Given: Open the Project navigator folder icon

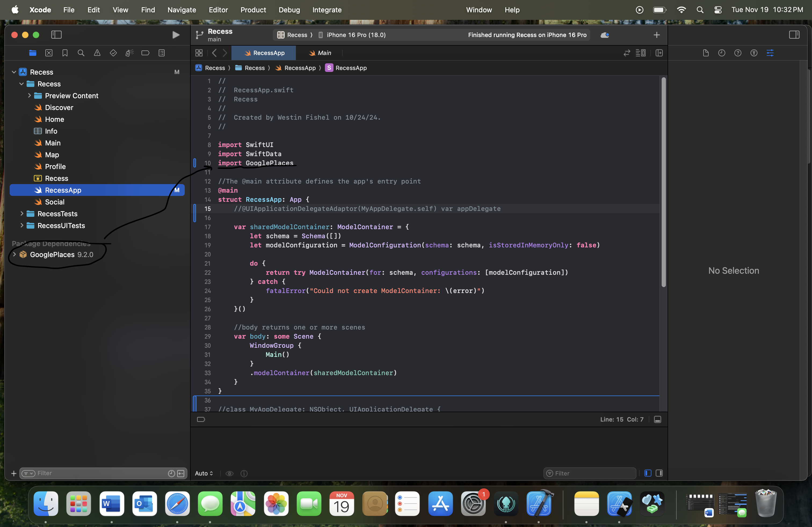Looking at the screenshot, I should pyautogui.click(x=33, y=53).
